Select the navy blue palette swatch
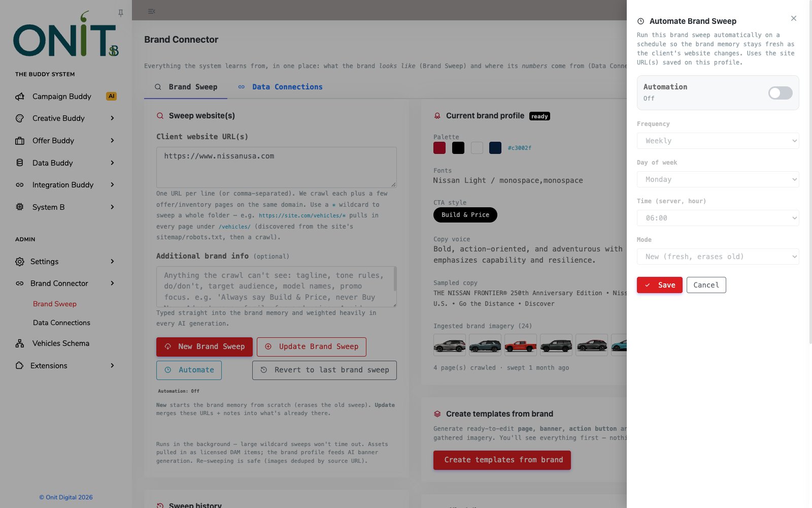The height and width of the screenshot is (508, 812). (495, 148)
